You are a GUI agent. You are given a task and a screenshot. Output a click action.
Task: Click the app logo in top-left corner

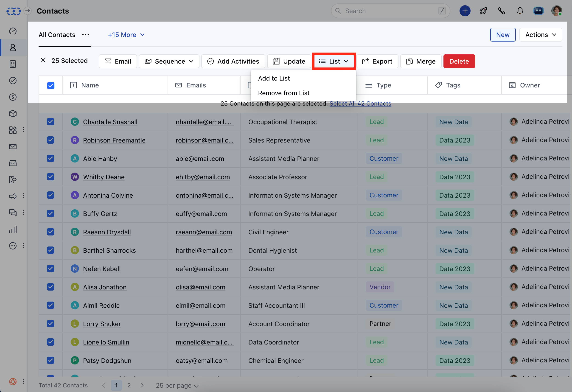click(14, 11)
